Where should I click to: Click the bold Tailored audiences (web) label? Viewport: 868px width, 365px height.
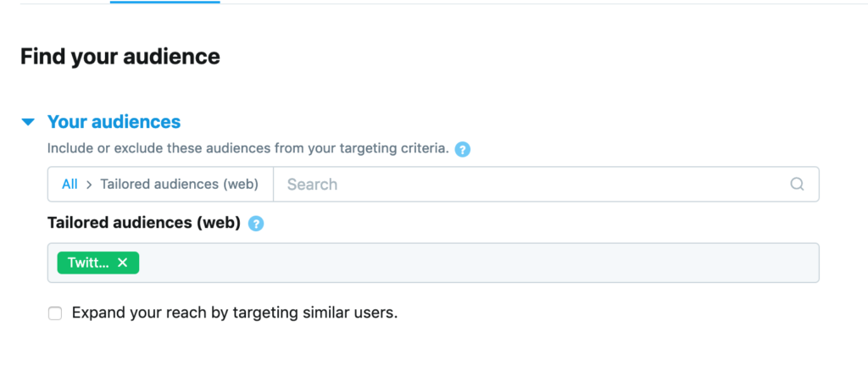pyautogui.click(x=144, y=224)
